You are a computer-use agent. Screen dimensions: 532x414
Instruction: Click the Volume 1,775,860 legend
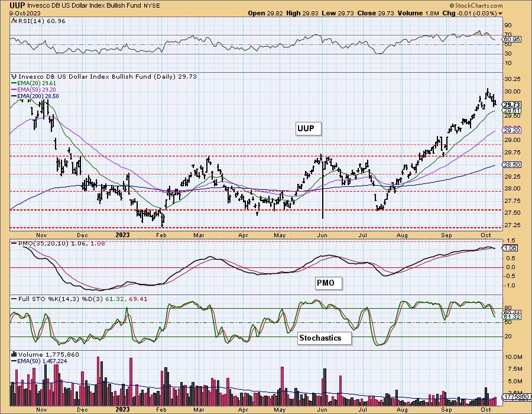(x=48, y=355)
